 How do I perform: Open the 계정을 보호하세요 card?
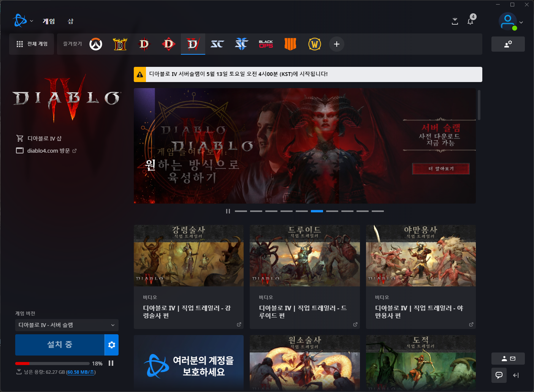pyautogui.click(x=189, y=363)
